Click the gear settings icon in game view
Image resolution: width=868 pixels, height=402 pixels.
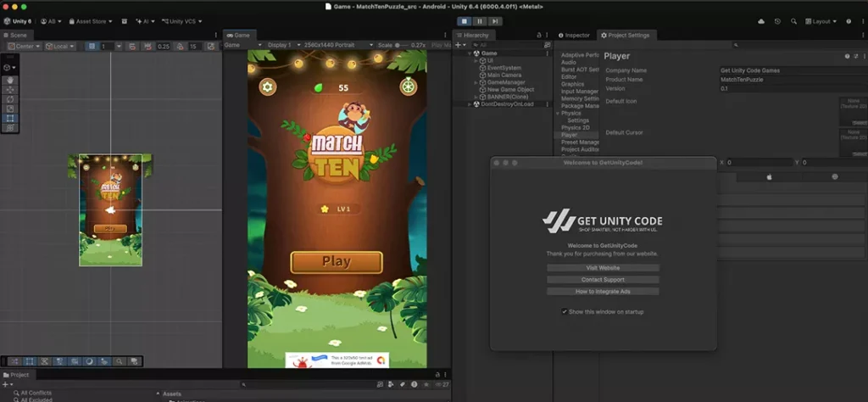tap(268, 87)
